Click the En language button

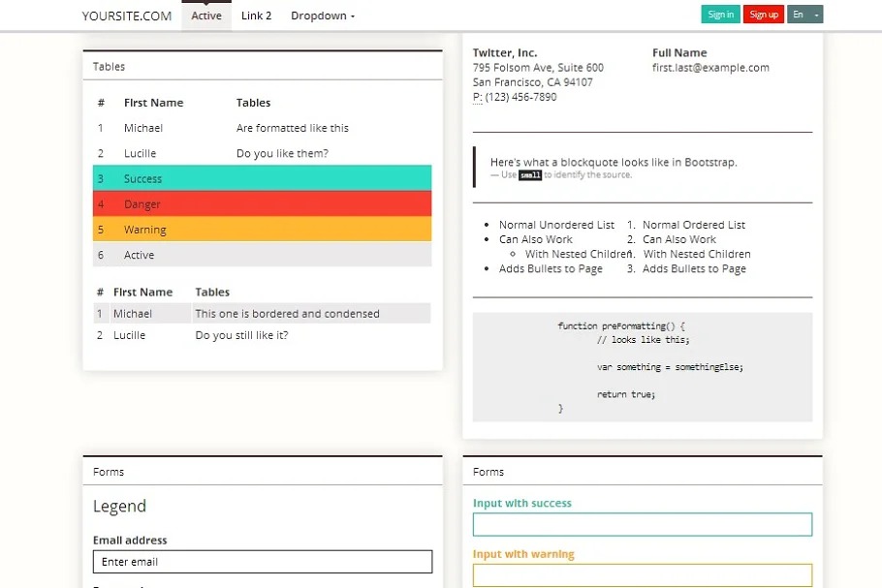tap(799, 15)
